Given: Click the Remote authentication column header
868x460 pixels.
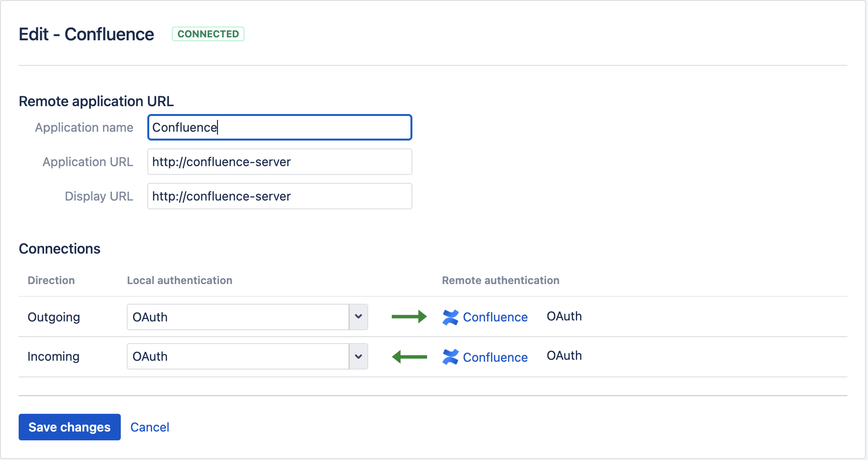Looking at the screenshot, I should tap(500, 280).
